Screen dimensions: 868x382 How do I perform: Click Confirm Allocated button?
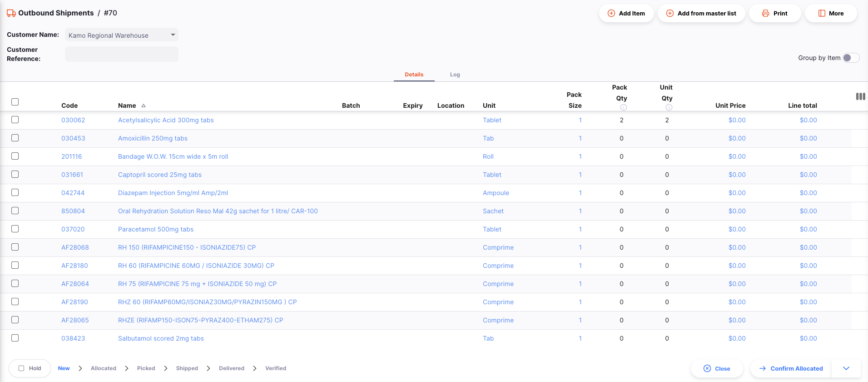(x=791, y=368)
